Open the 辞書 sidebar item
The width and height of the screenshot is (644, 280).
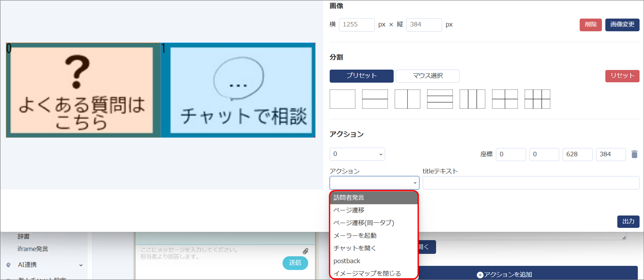tap(23, 236)
